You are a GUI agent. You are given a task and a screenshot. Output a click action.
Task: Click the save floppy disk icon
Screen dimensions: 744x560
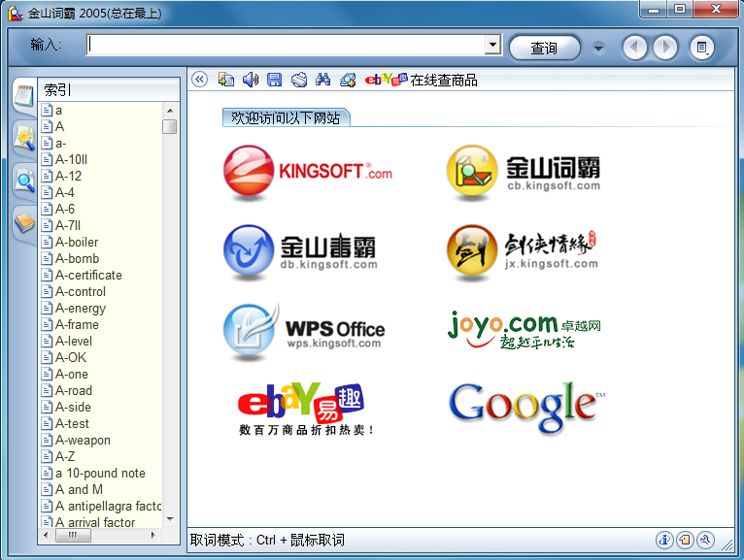pos(275,80)
